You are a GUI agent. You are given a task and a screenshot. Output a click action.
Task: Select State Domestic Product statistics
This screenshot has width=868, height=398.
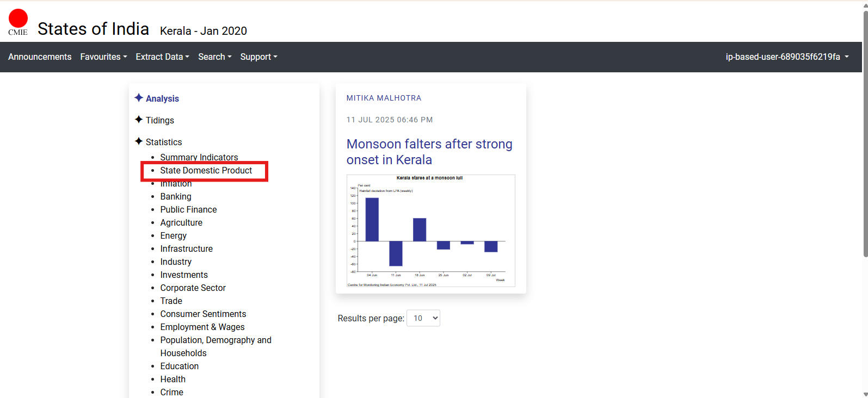click(206, 170)
